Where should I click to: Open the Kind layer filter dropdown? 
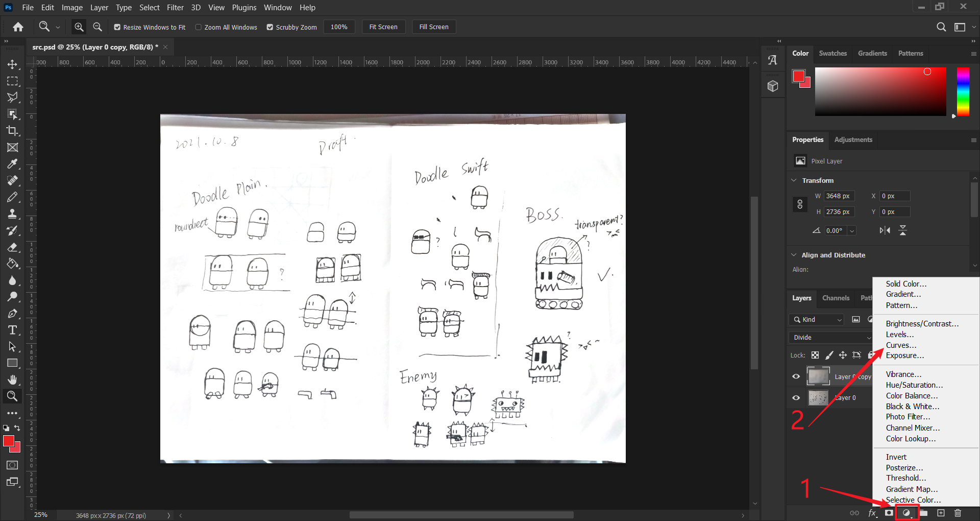[x=817, y=320]
